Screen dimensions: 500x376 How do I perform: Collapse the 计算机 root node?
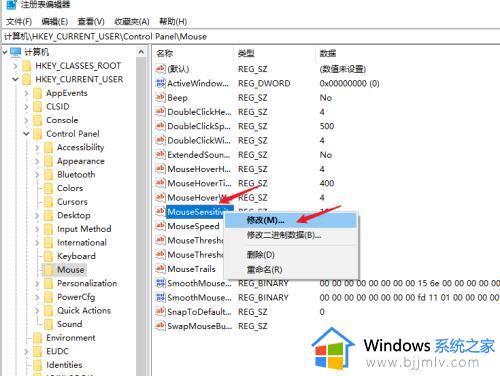click(x=5, y=52)
